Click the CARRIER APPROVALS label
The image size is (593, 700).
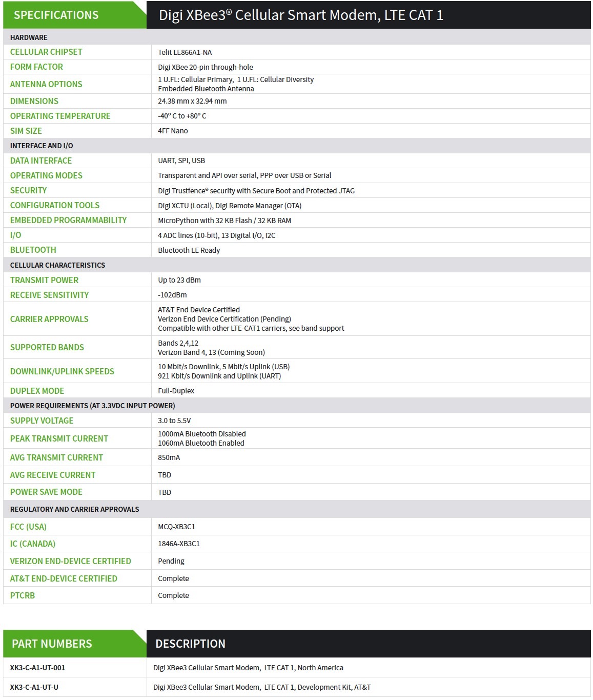pyautogui.click(x=49, y=319)
